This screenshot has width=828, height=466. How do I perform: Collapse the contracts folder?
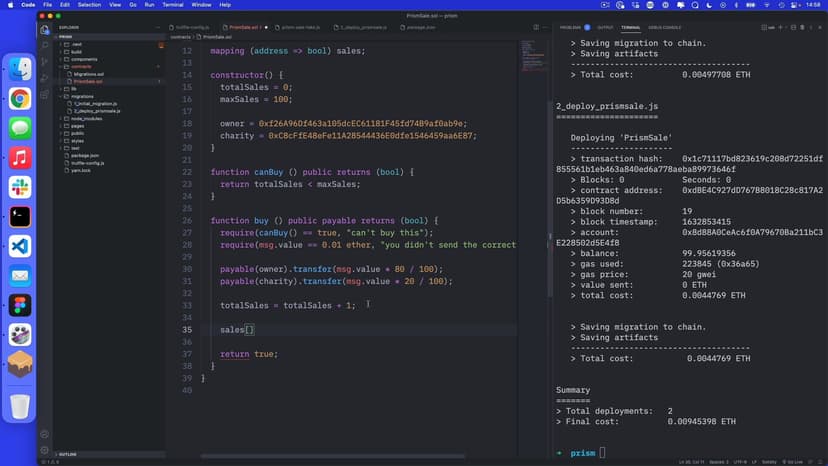coord(81,67)
